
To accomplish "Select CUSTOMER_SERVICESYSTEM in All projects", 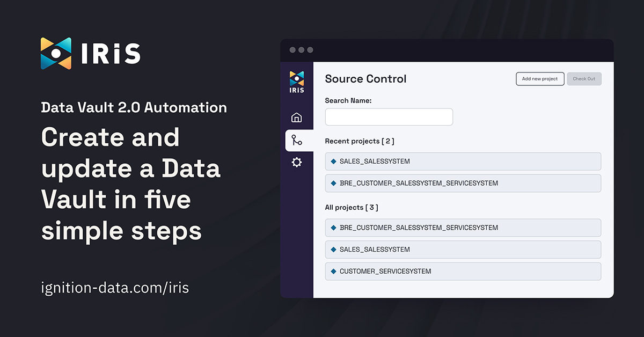I will pos(463,271).
